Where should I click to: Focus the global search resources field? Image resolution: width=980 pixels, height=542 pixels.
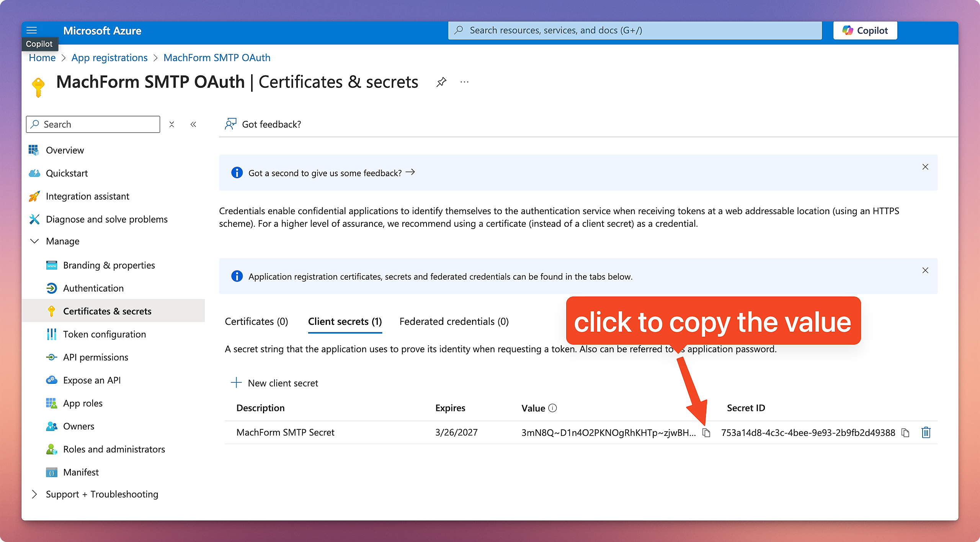(x=635, y=31)
